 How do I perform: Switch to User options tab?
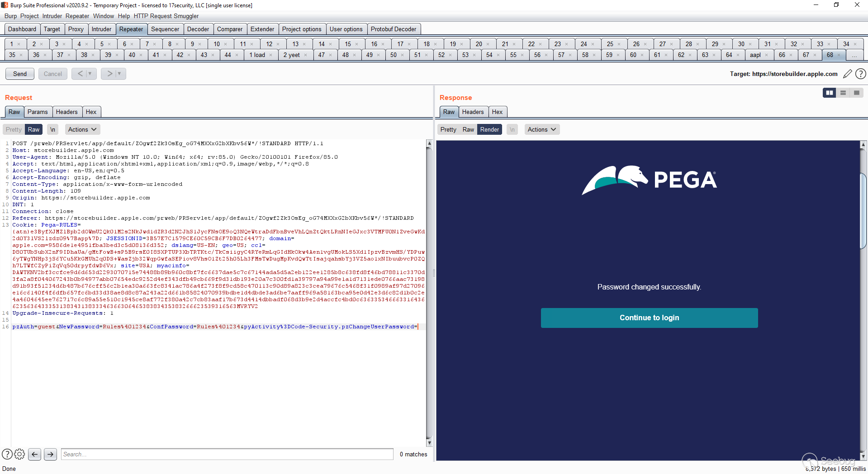click(346, 29)
